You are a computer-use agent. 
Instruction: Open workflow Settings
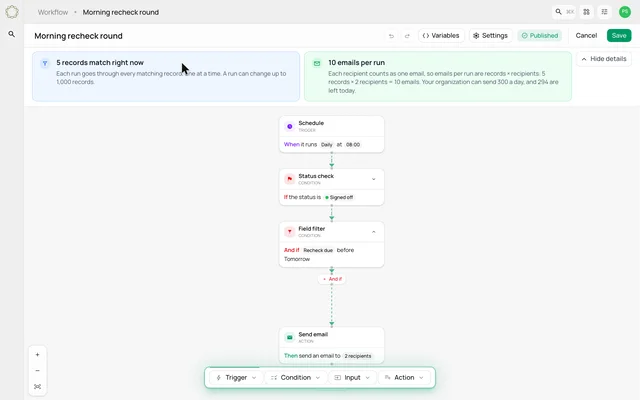click(x=491, y=36)
